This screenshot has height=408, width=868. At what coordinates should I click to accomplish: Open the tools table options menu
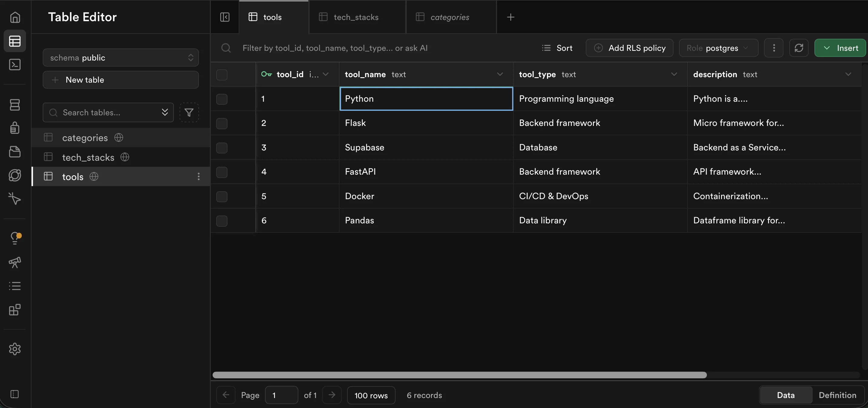coord(198,176)
